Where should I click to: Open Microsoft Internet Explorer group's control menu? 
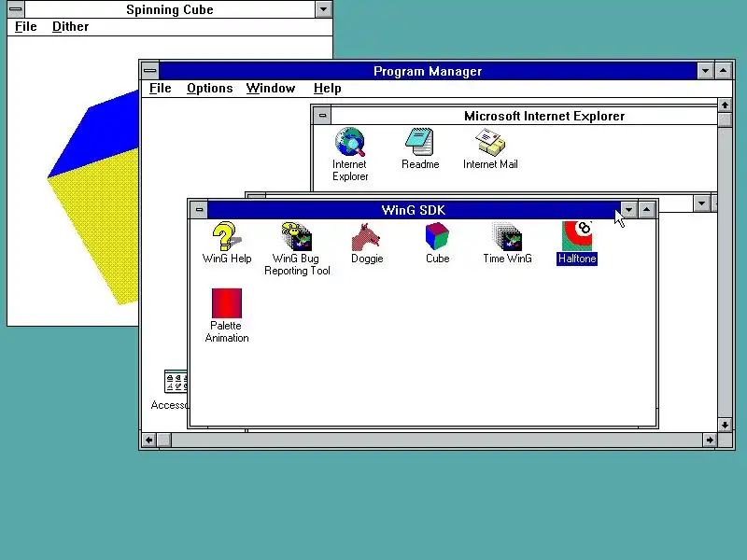point(322,115)
